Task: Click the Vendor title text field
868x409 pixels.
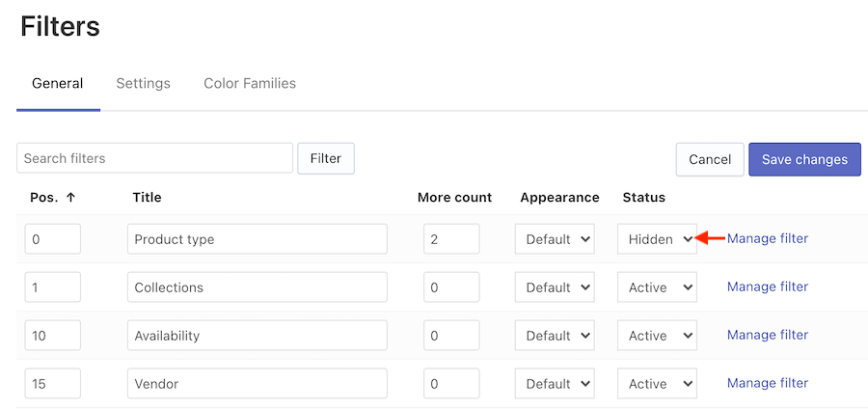Action: [257, 384]
